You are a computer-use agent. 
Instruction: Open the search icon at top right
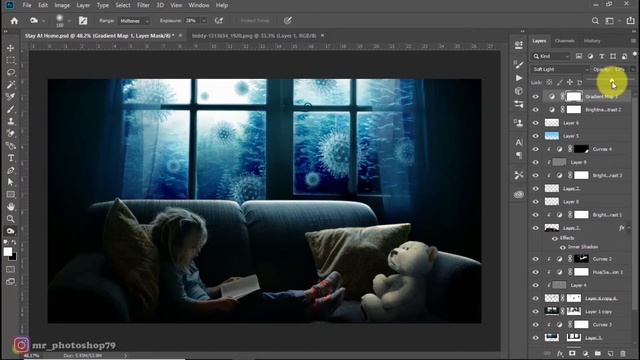[x=595, y=20]
